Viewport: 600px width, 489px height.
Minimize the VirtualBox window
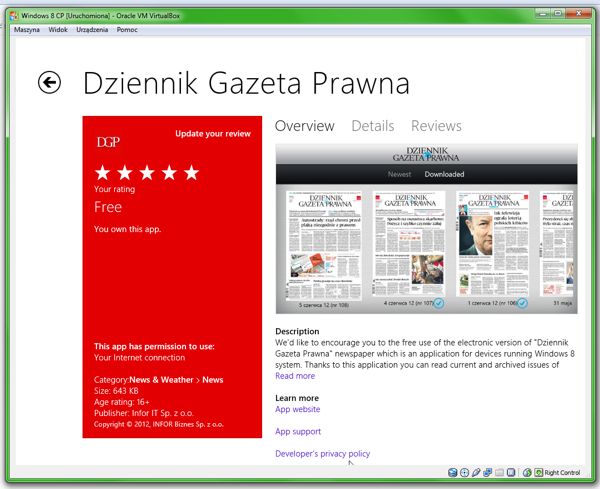542,14
